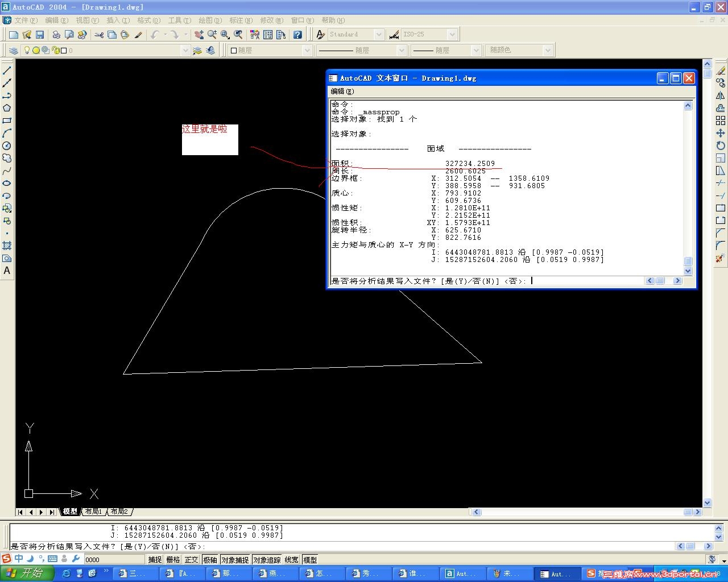Screen dimensions: 728x582
Task: Toggle 对象追踪 object snap tracking
Action: coord(267,560)
